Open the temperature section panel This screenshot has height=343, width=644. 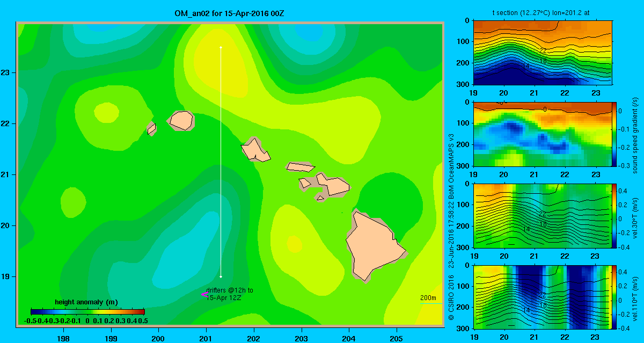click(544, 52)
